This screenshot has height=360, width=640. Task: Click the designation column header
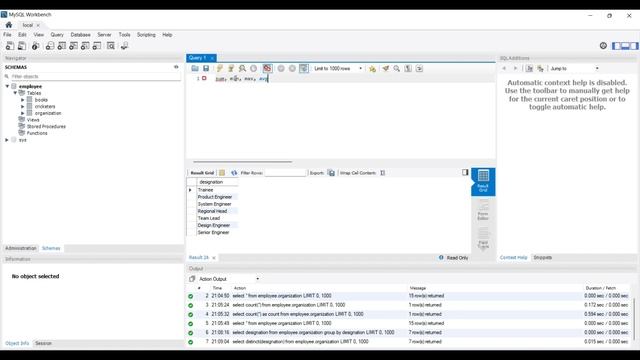pyautogui.click(x=217, y=182)
